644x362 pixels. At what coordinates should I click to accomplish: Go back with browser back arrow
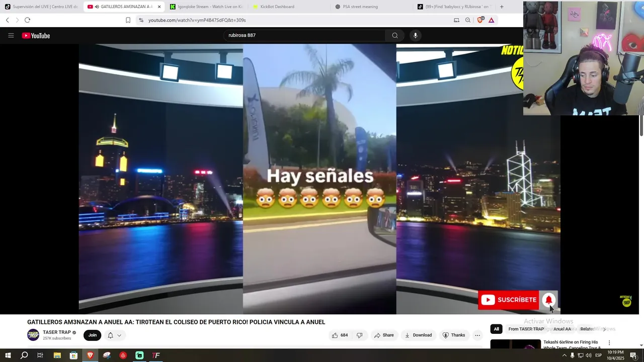coord(7,20)
